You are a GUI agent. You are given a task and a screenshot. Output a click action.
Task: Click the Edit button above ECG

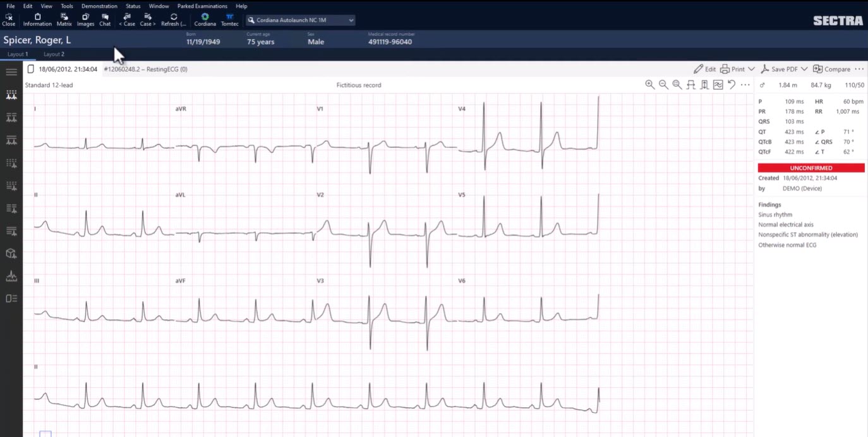coord(704,69)
